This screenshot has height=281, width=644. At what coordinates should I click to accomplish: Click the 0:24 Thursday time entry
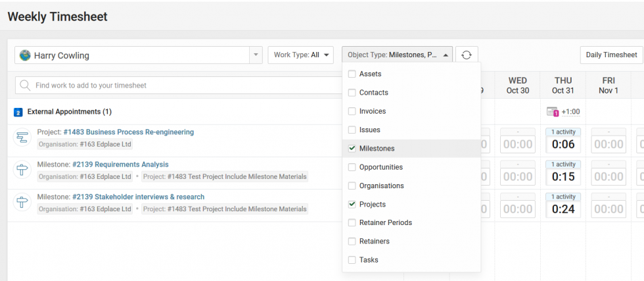[563, 209]
